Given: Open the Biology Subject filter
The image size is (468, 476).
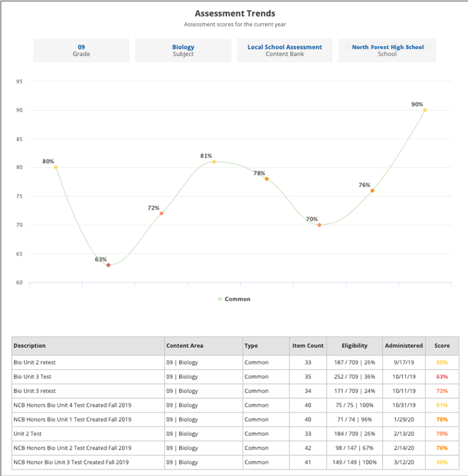Looking at the screenshot, I should click(183, 50).
